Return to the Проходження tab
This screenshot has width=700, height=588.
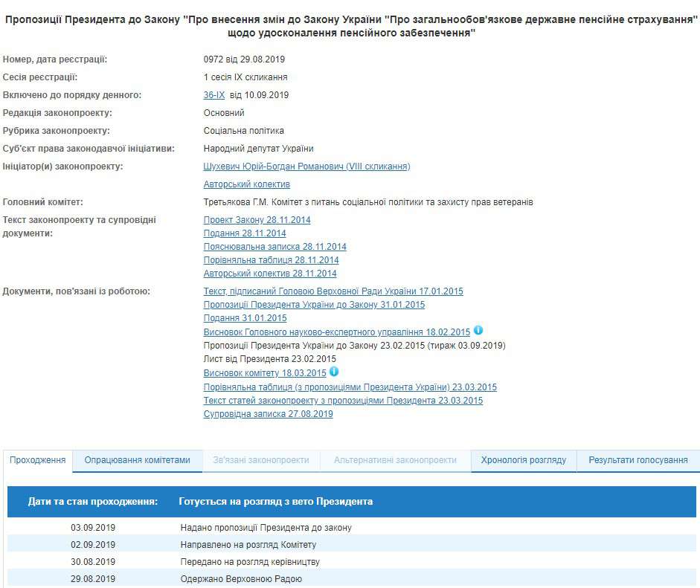point(36,460)
